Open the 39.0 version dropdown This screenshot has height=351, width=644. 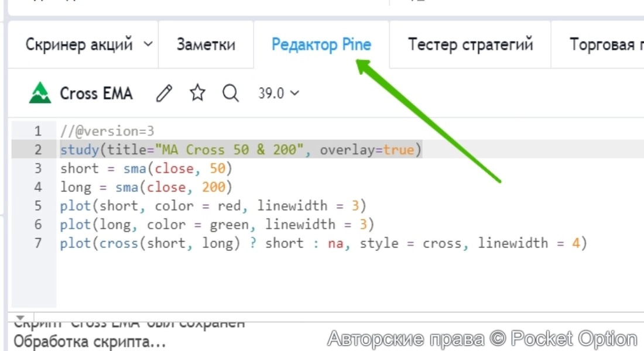click(x=279, y=93)
